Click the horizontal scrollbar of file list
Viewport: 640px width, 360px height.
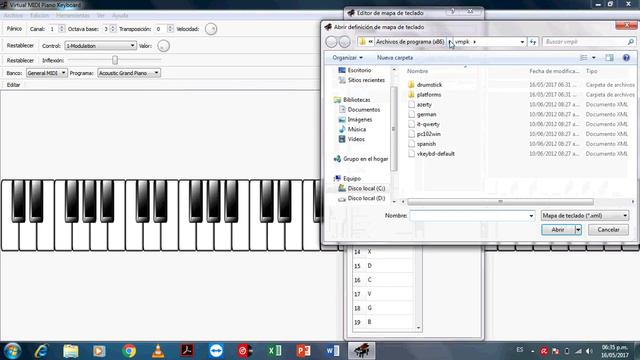(x=500, y=202)
